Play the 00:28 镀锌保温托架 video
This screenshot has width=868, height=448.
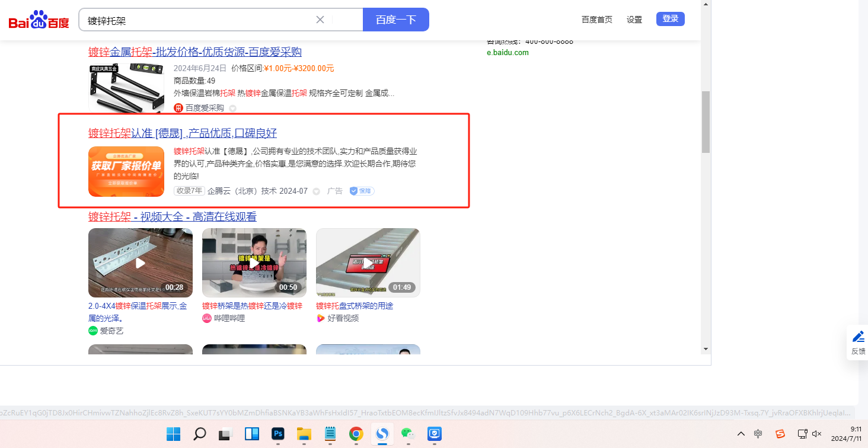click(x=141, y=263)
